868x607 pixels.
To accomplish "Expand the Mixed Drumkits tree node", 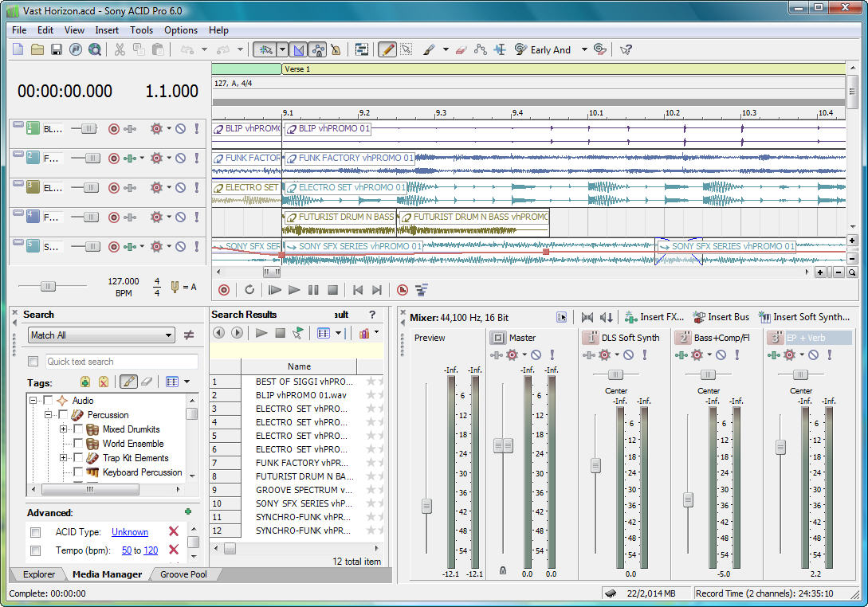I will click(63, 429).
